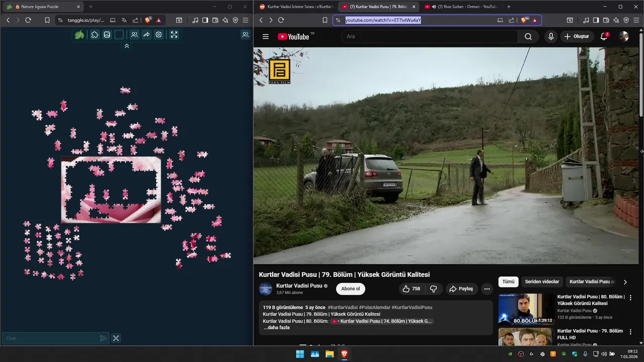Click the Paylaş share button

point(461,289)
